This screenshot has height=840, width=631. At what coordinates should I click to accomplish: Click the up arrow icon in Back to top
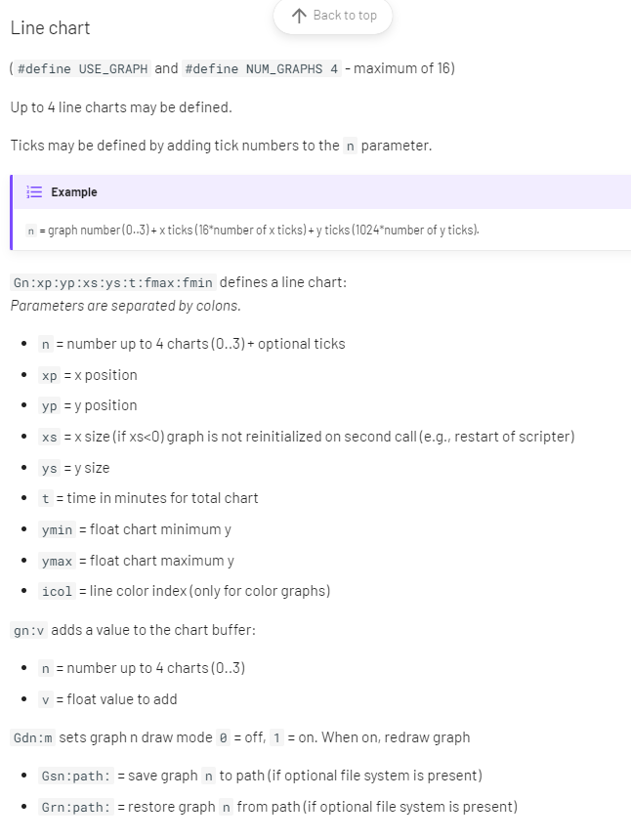[x=299, y=16]
